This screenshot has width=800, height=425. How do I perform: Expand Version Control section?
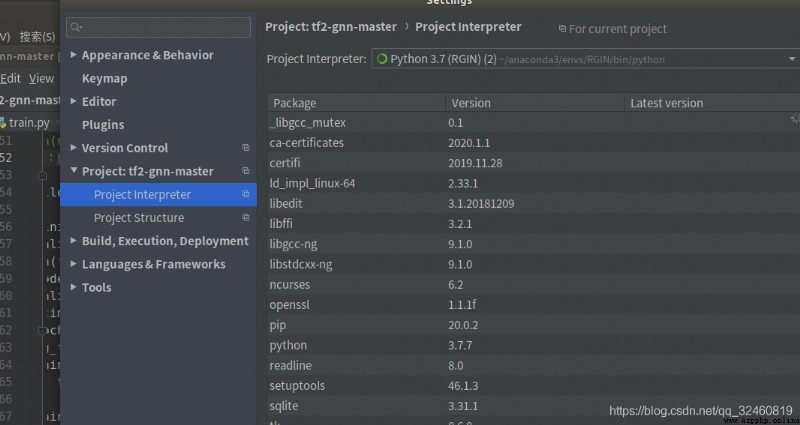(x=73, y=147)
